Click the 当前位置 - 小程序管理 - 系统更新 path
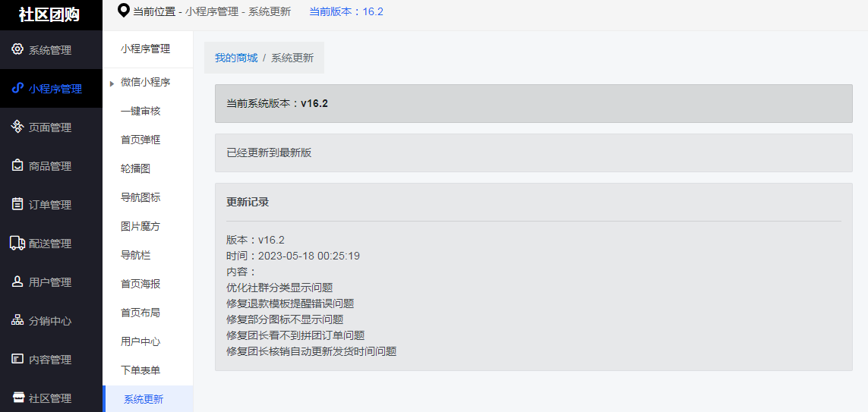Screen dimensions: 868x412 coord(212,11)
